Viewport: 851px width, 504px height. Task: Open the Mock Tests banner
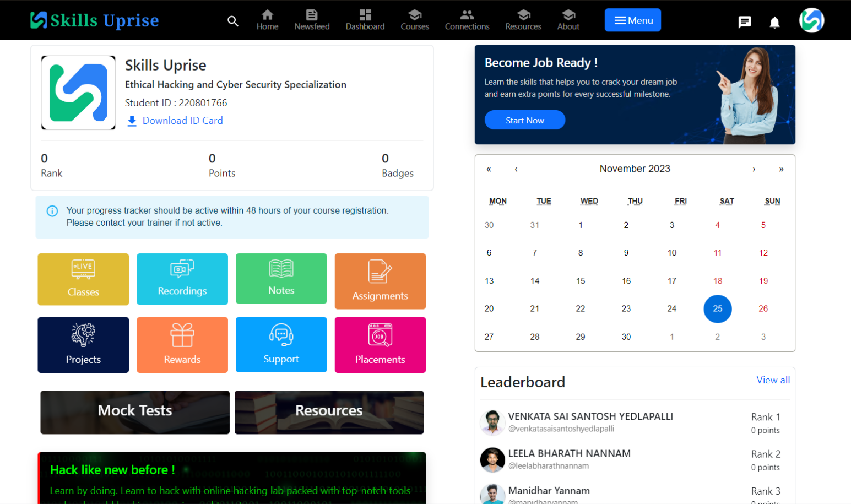pyautogui.click(x=135, y=412)
